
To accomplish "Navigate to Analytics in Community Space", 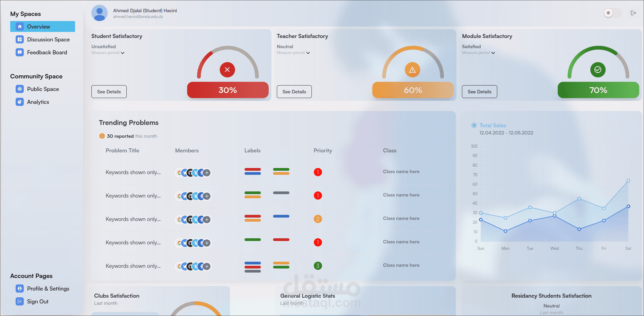I will [42, 102].
